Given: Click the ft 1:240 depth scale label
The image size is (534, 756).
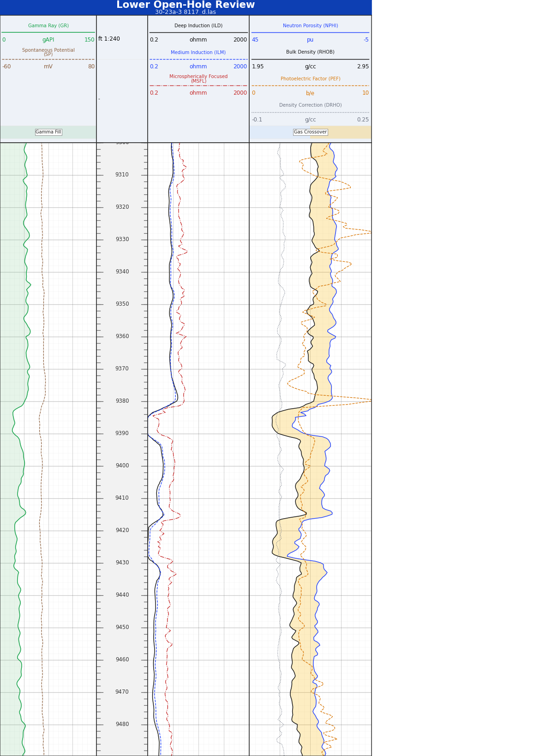Looking at the screenshot, I should (x=109, y=39).
